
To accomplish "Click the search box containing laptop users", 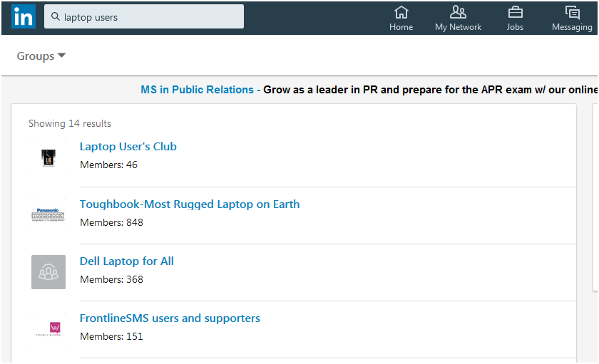I will click(144, 16).
